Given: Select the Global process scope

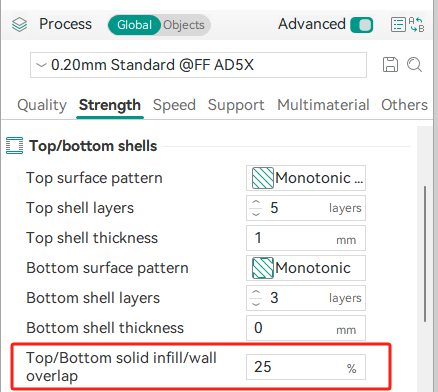Looking at the screenshot, I should (134, 25).
